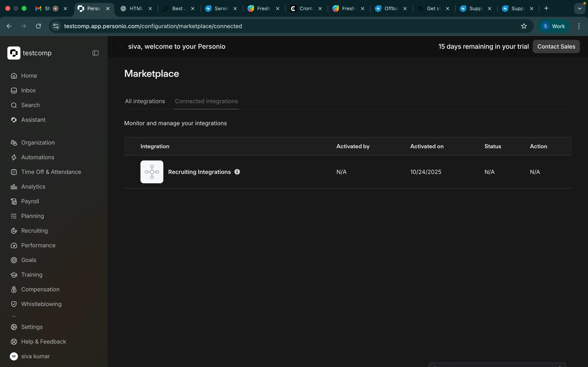Switch to the All integrations tab
The height and width of the screenshot is (367, 588).
(145, 101)
